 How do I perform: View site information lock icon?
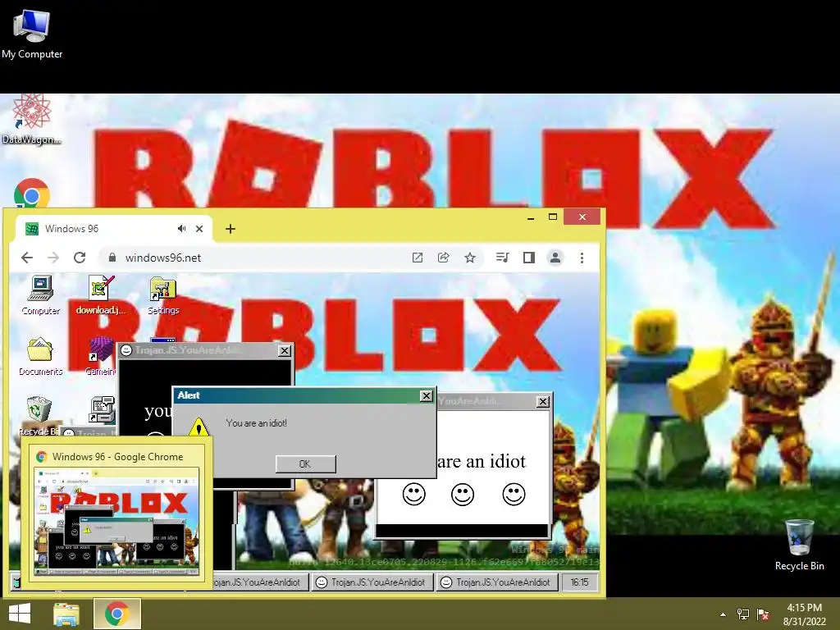click(x=112, y=258)
